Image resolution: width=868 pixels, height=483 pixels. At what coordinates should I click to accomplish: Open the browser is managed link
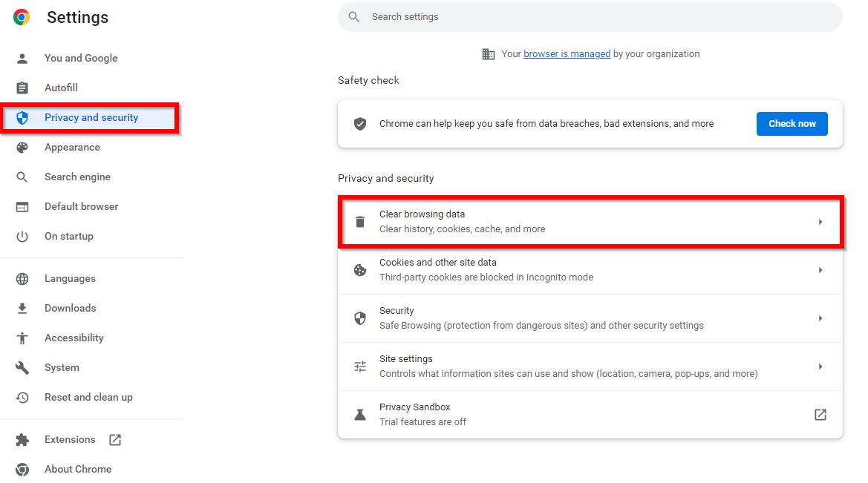567,53
